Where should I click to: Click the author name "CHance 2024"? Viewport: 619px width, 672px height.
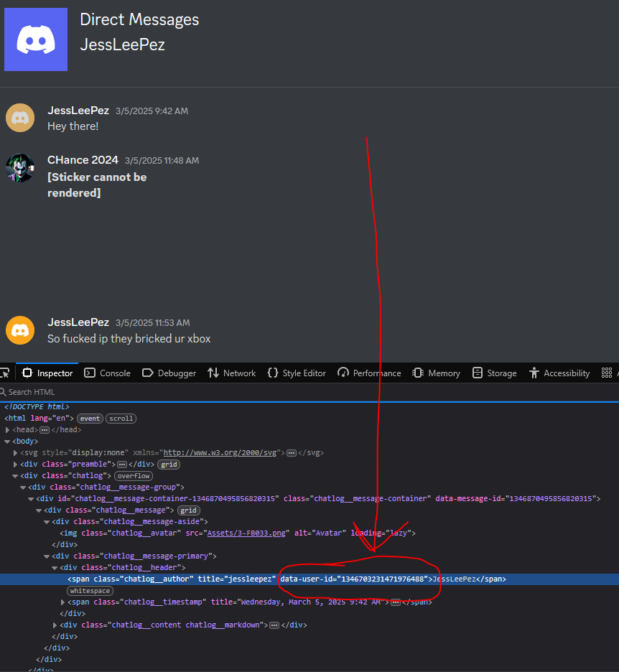coord(83,160)
